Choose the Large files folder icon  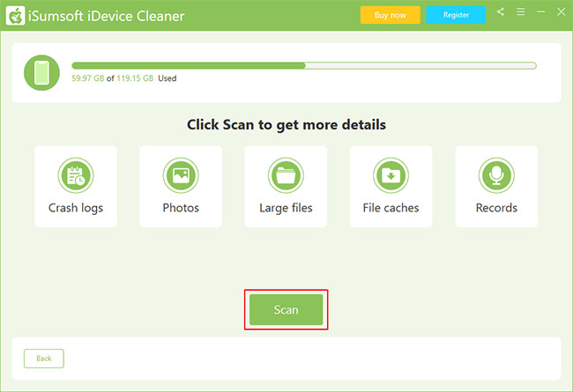point(286,175)
